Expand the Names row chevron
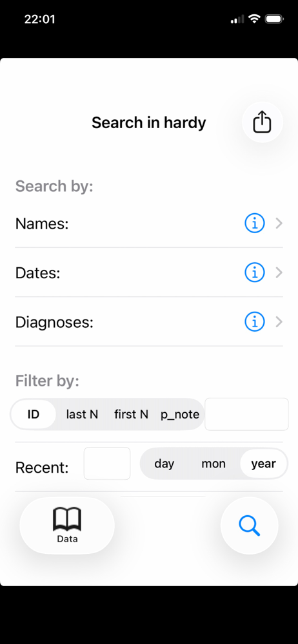The image size is (298, 644). coord(279,223)
